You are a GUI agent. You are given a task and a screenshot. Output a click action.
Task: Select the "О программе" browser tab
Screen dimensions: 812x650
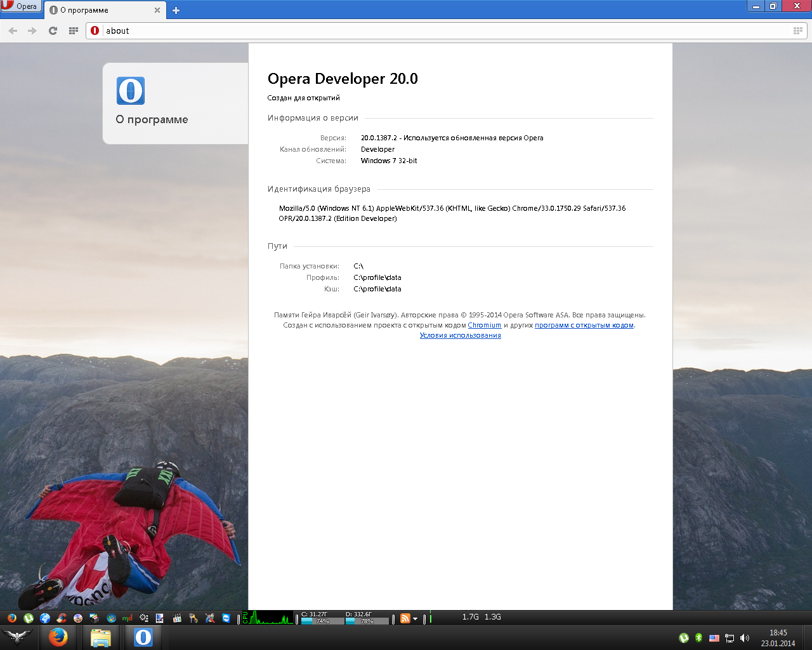[101, 10]
